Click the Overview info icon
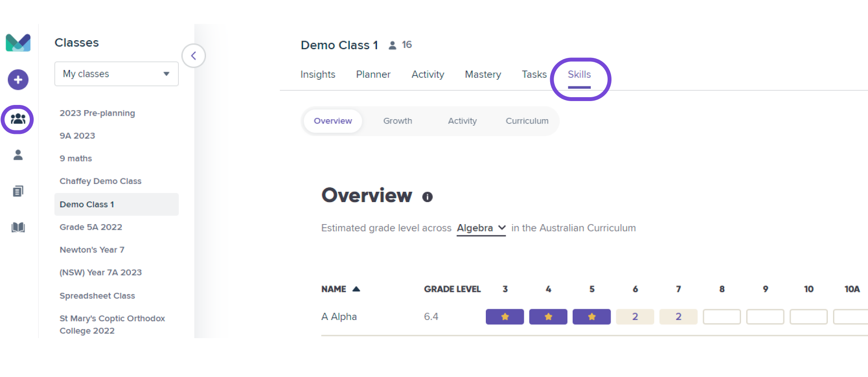 (427, 197)
